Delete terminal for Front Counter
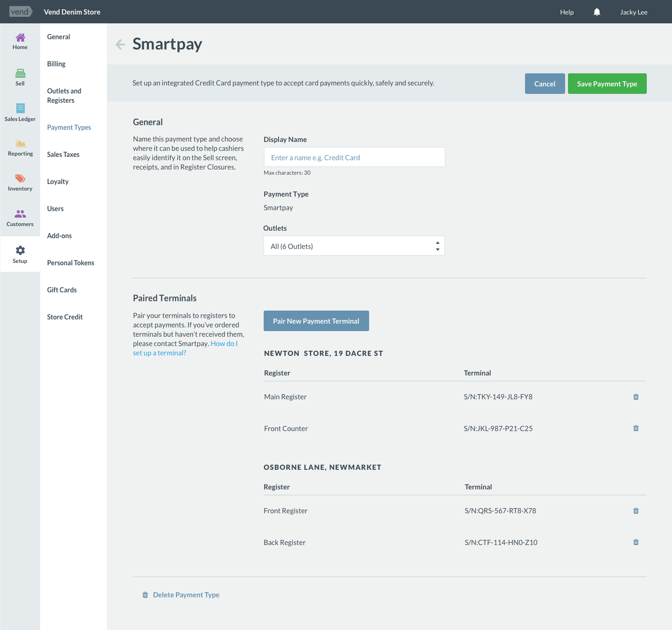The height and width of the screenshot is (630, 672). 636,428
